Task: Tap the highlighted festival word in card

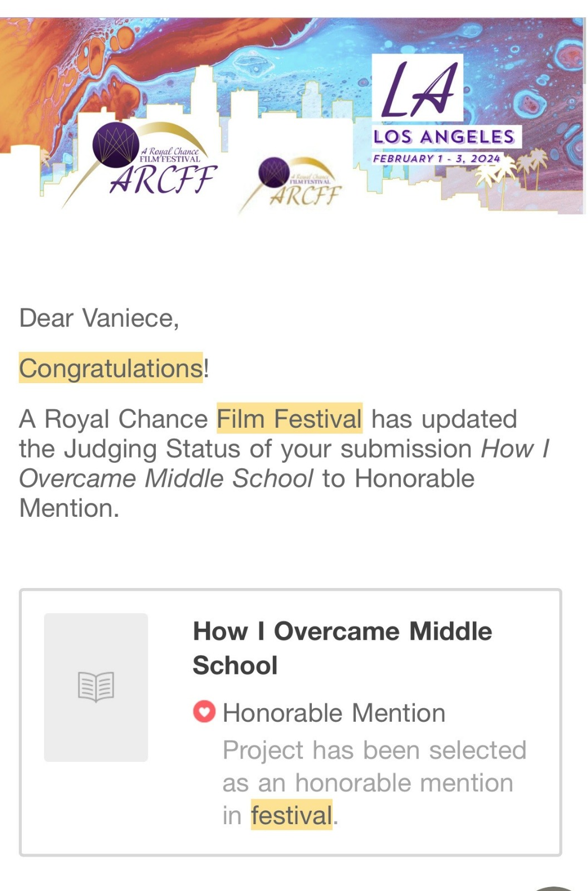Action: coord(292,815)
